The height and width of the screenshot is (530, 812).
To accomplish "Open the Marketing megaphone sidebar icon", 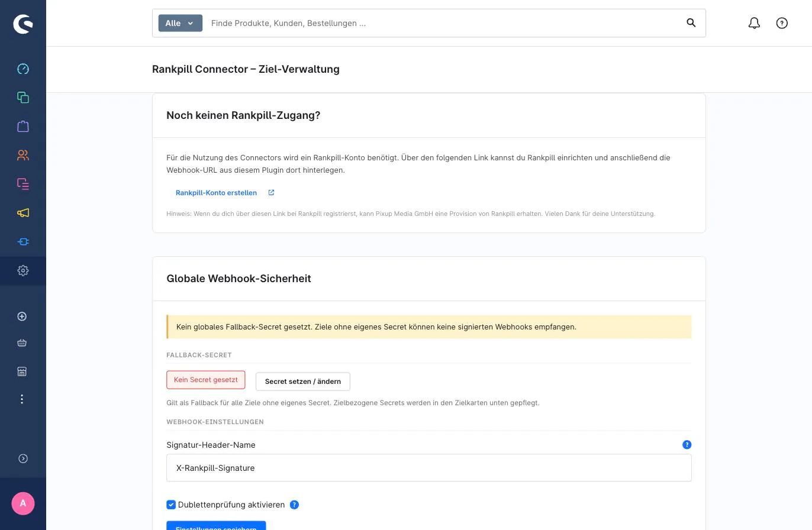I will click(23, 213).
